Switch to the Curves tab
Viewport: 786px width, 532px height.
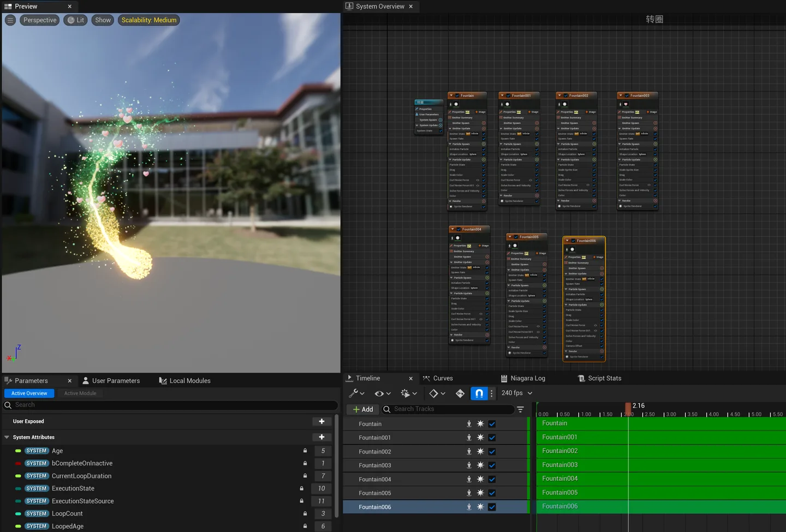click(x=438, y=378)
